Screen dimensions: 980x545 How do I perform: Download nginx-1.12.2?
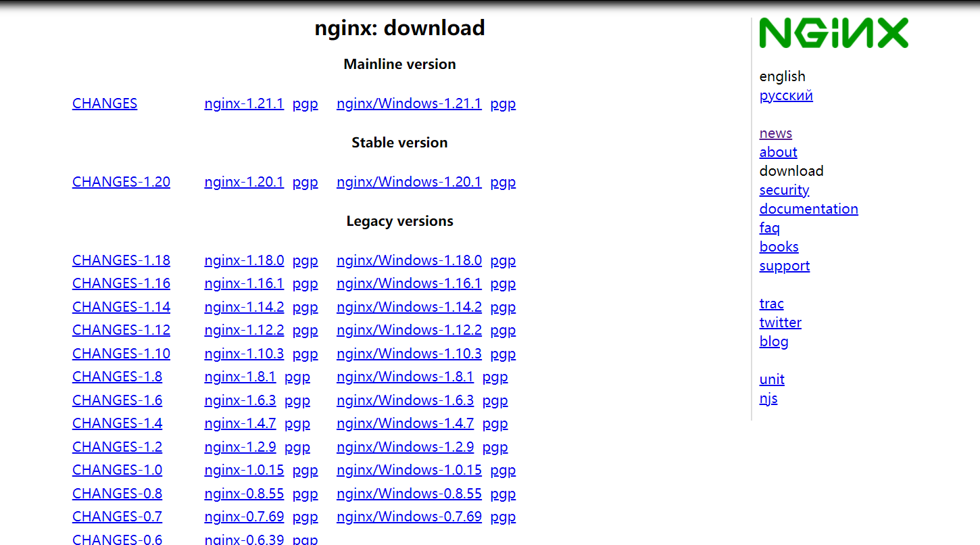[244, 330]
